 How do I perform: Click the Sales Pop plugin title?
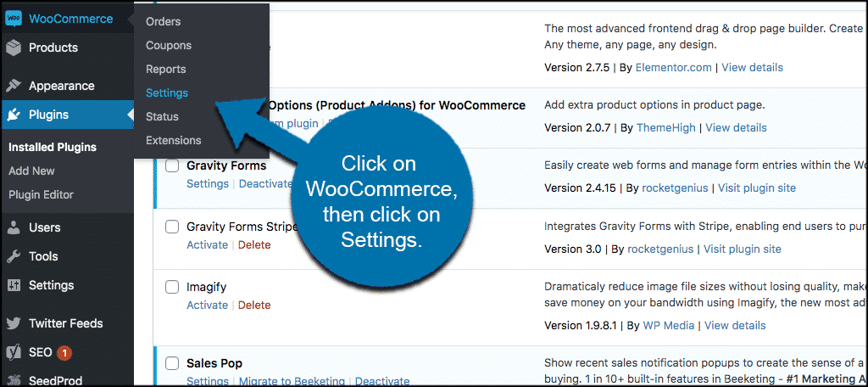[214, 363]
